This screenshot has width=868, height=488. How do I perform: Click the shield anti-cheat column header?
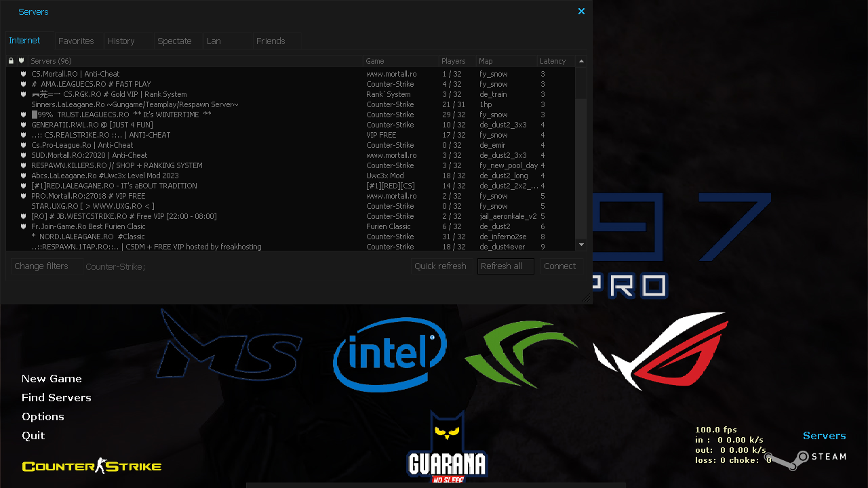21,60
